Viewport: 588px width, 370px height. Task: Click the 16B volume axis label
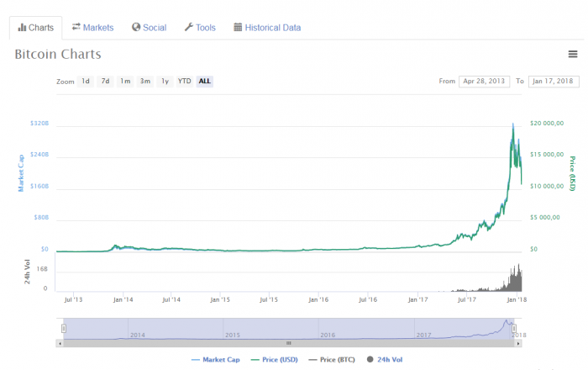pos(42,269)
